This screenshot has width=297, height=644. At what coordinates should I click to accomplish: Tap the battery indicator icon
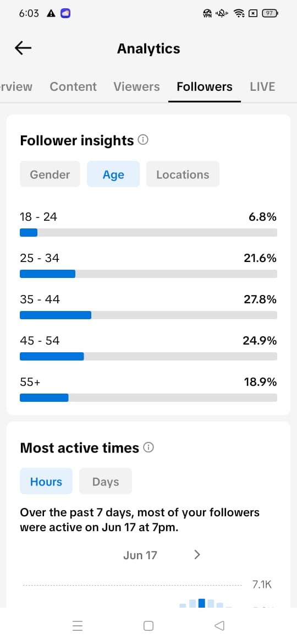click(270, 13)
